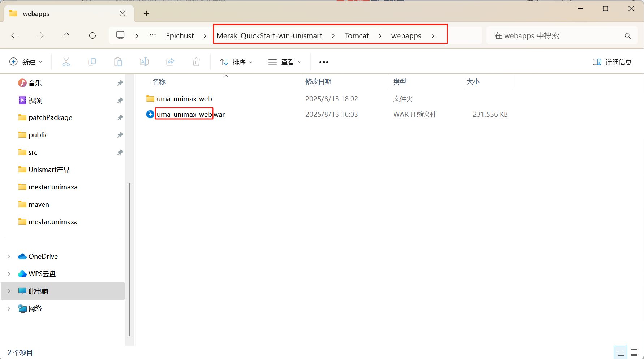
Task: Open the 排序 sort dropdown
Action: [x=236, y=62]
